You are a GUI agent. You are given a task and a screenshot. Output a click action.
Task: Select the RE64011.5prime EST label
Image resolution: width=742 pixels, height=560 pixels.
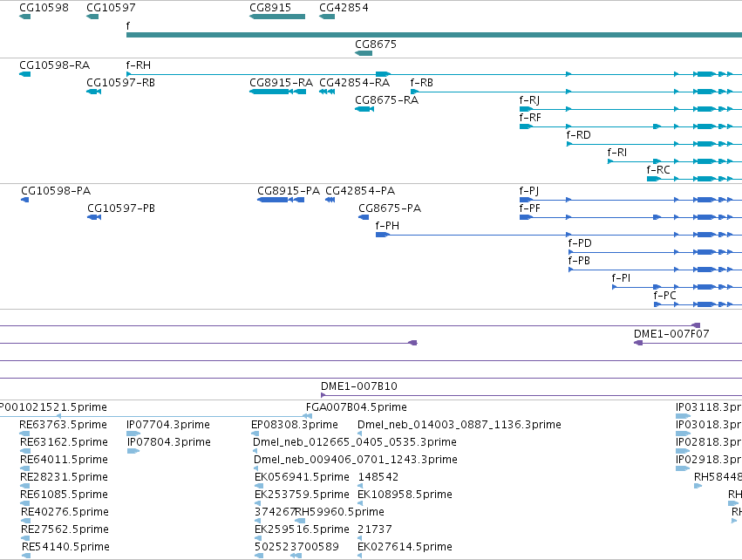64,460
